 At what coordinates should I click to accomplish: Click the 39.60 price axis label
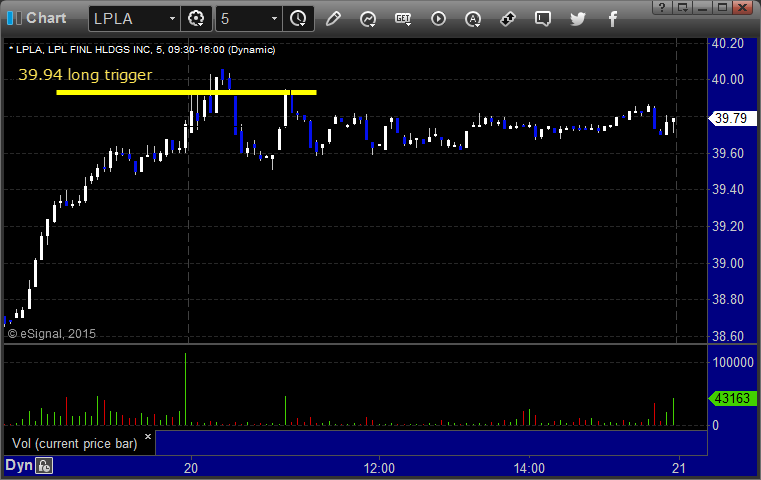point(728,153)
